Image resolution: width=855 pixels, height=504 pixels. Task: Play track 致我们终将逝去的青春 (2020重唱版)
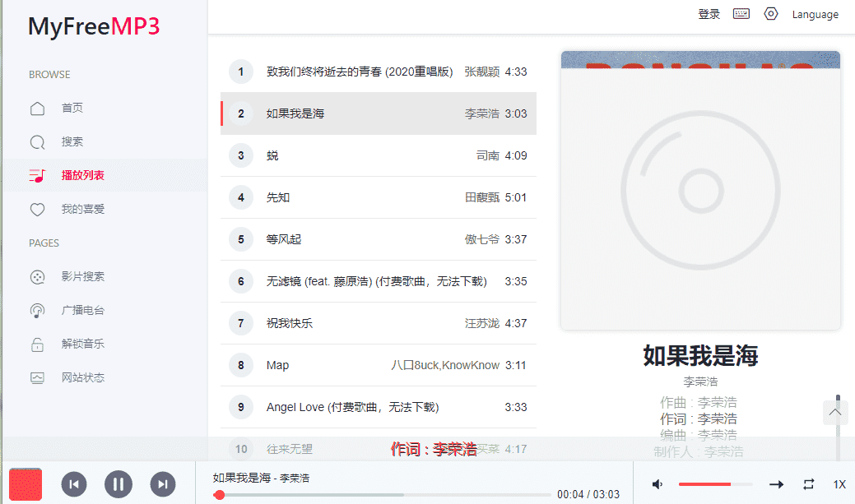(379, 72)
